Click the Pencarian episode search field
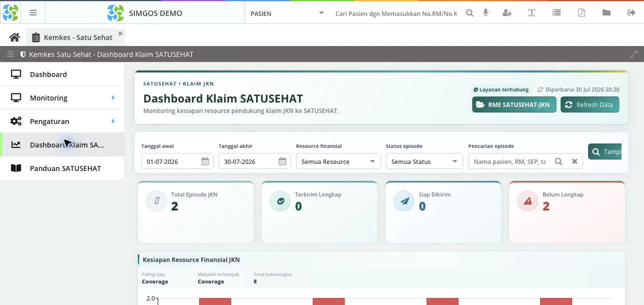Screen dimensions: 644x305 pos(510,161)
